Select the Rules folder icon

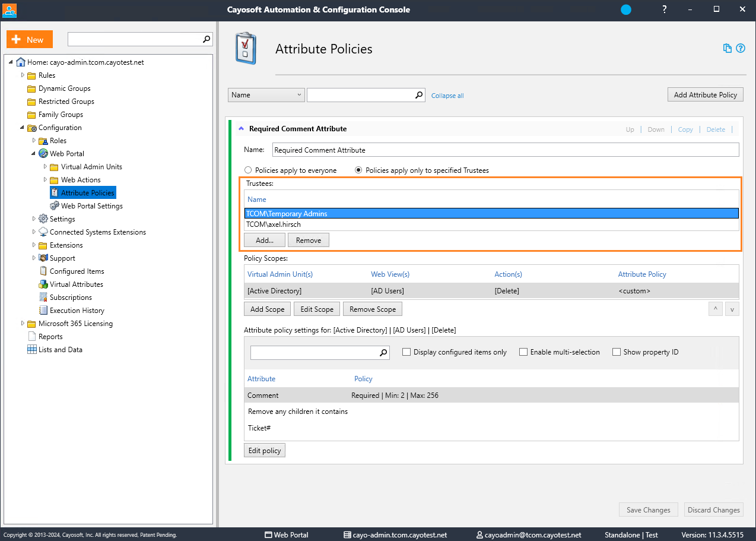[x=31, y=75]
